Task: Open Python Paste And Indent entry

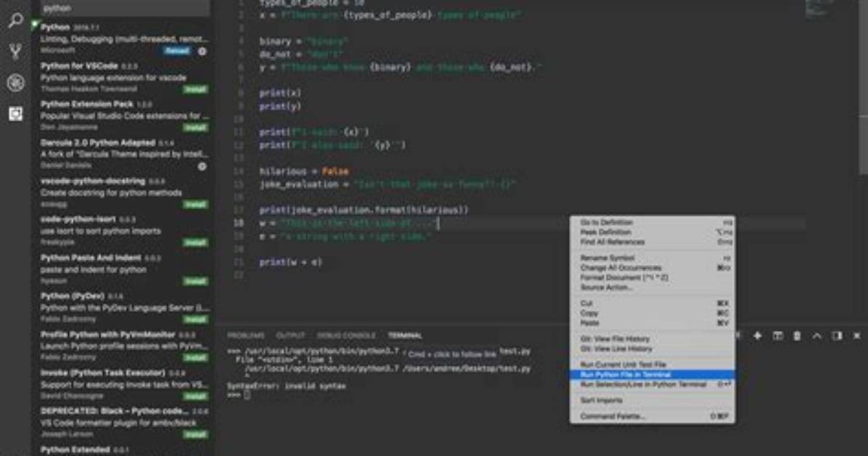Action: [124, 269]
